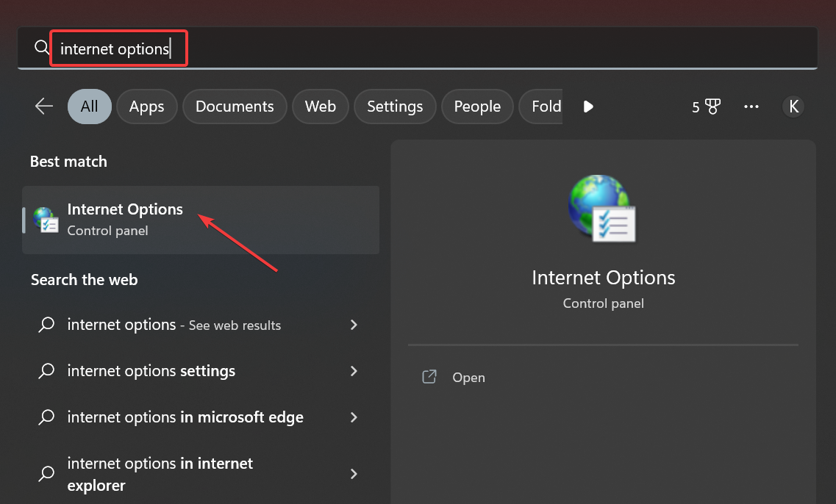Click Open in the preview pane
Screen dimensions: 836x504
click(x=468, y=377)
